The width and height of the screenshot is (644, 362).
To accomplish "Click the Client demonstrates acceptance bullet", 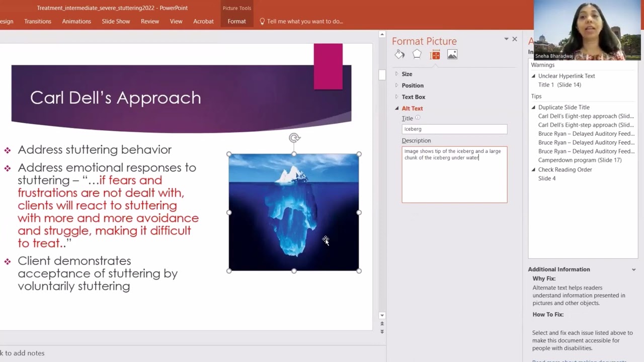I will click(x=98, y=274).
